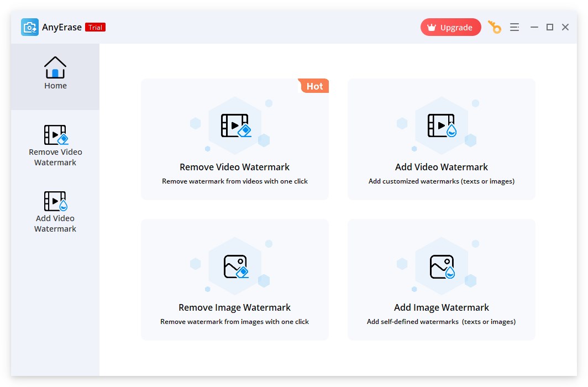Screen dimensions: 588x387
Task: Click the Remove Video Watermark card icon
Action: coord(236,125)
